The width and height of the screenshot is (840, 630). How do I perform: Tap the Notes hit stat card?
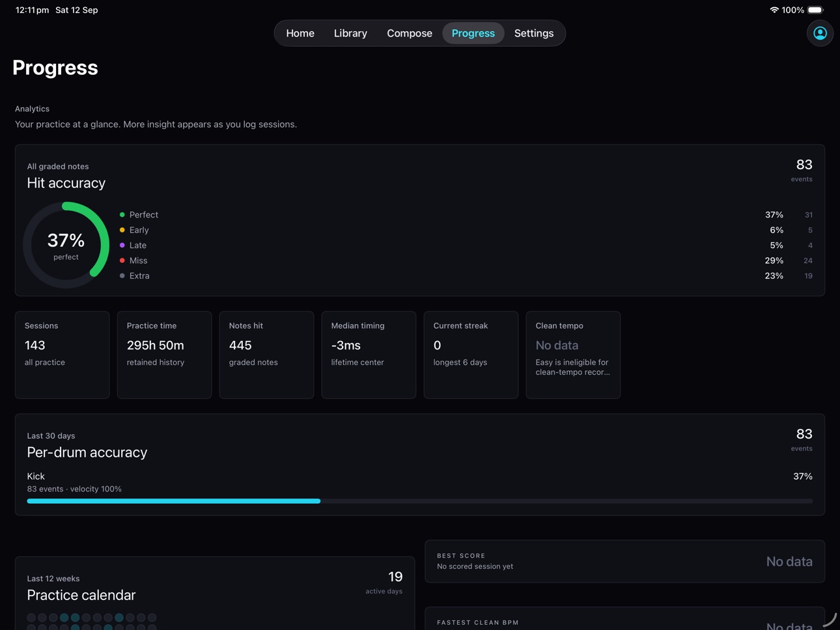(267, 355)
